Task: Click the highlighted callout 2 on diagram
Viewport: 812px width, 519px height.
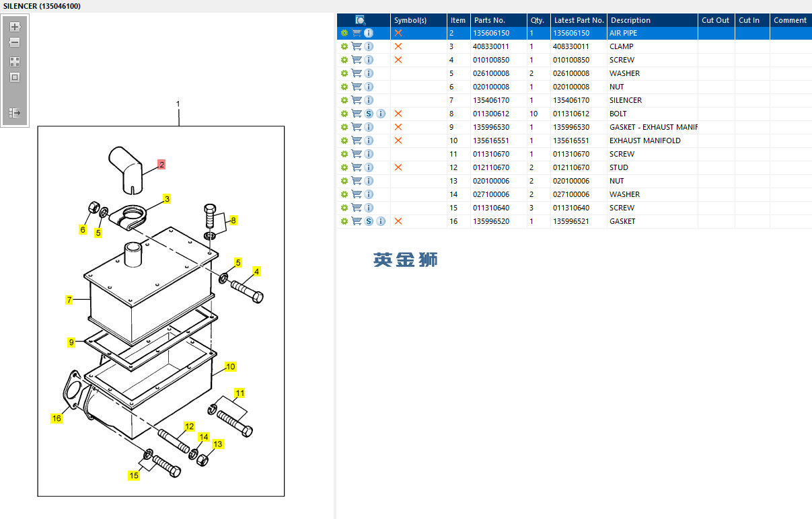Action: 161,164
